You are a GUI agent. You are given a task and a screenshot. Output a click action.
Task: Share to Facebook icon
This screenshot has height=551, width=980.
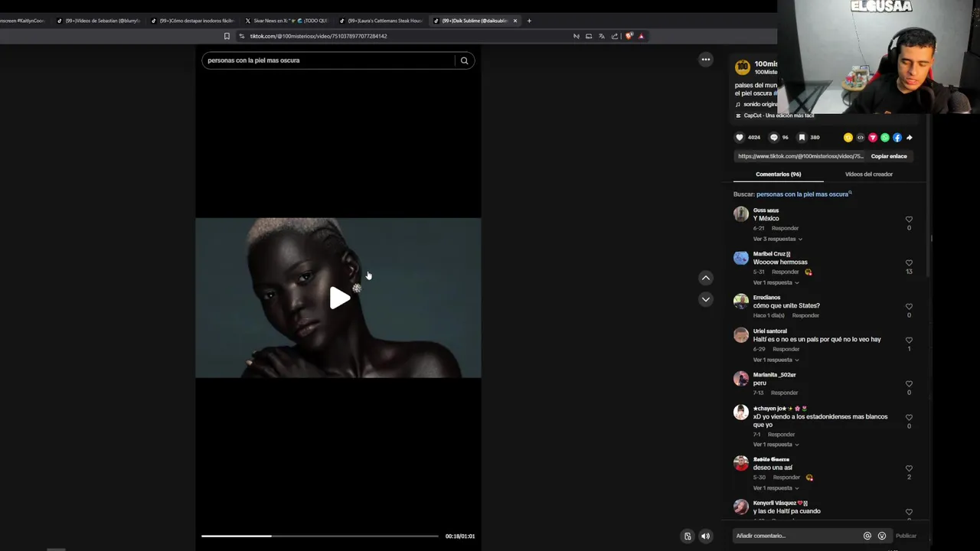click(x=897, y=138)
